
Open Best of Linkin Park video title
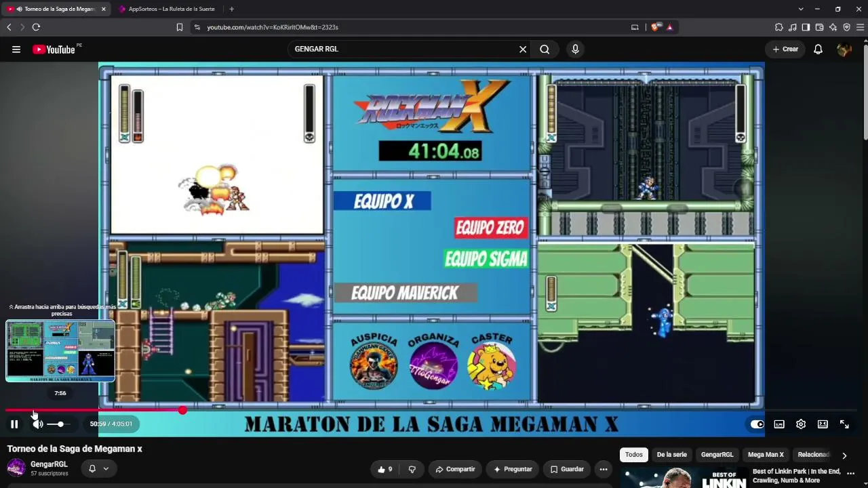coord(797,476)
